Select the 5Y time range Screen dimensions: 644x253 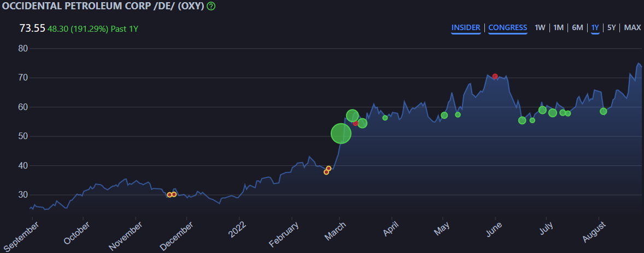612,27
